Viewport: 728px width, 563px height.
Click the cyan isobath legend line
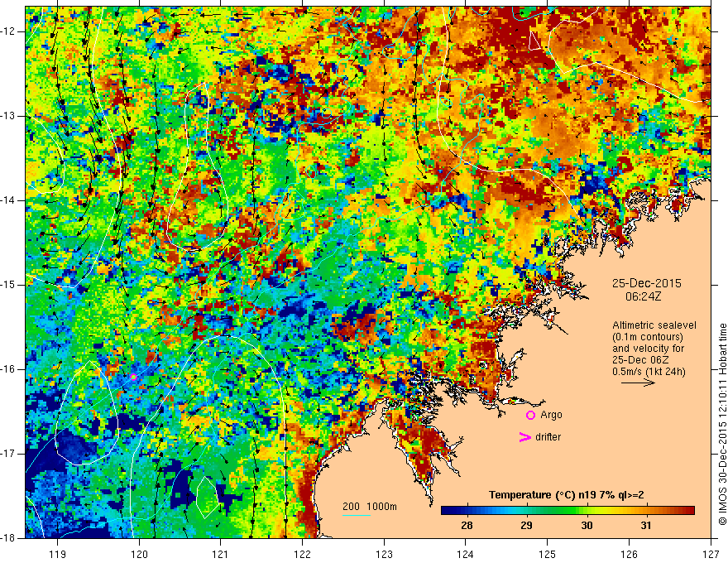coord(356,515)
